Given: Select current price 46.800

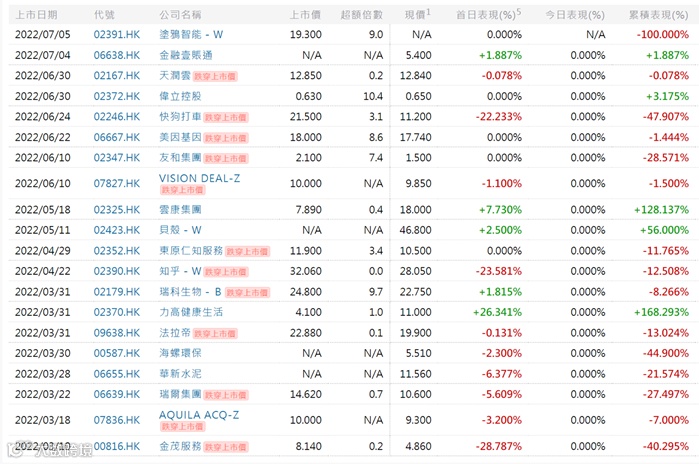Looking at the screenshot, I should pos(415,230).
